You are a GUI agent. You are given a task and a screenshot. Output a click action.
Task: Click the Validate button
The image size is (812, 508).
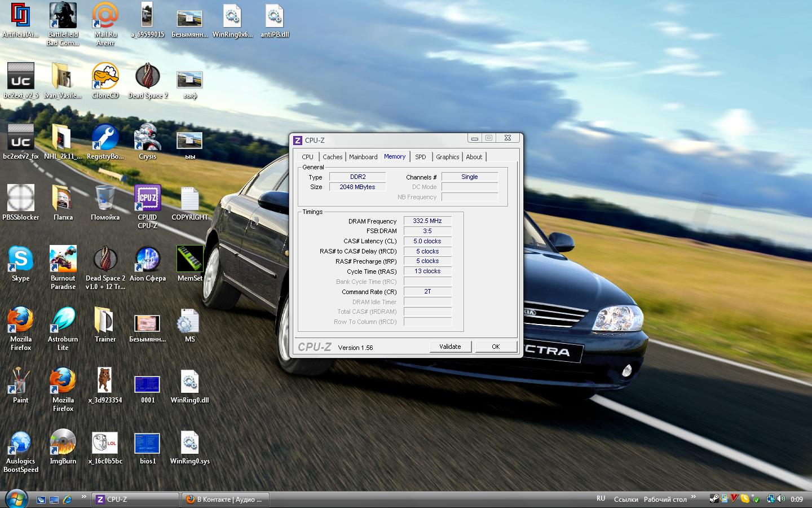450,347
